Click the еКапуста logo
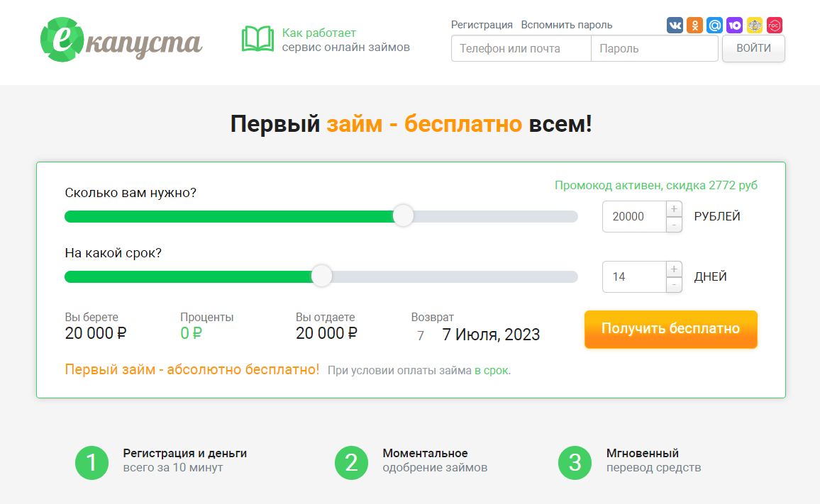Screen dimensions: 820x504 pos(121,40)
